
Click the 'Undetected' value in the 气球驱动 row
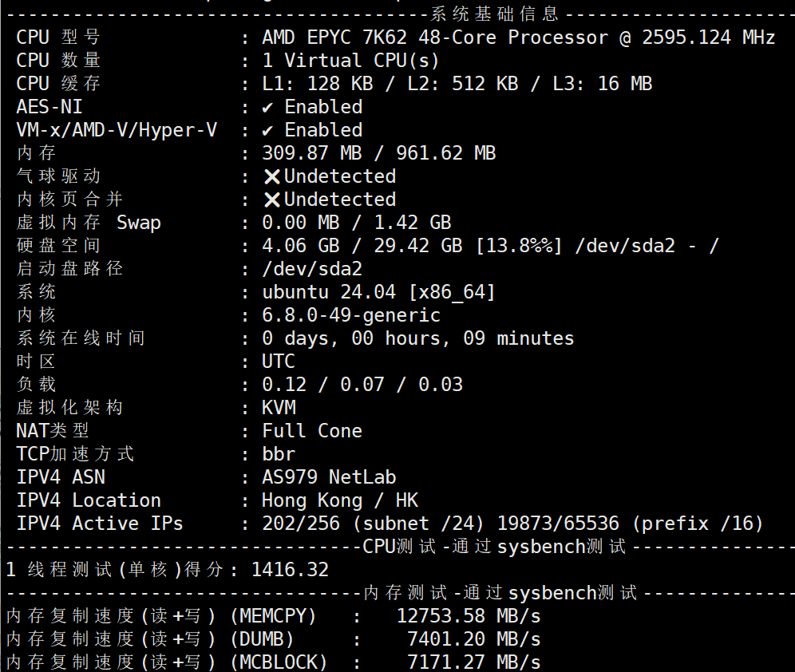[x=340, y=176]
